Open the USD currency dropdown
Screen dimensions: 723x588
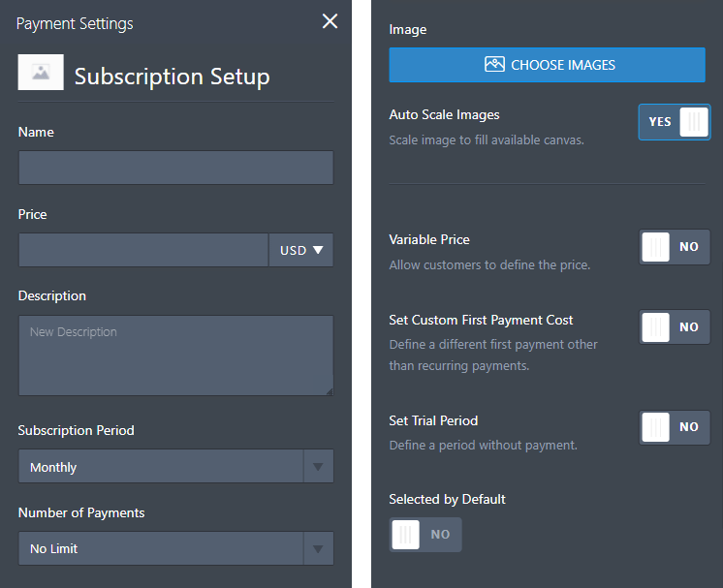tap(301, 250)
